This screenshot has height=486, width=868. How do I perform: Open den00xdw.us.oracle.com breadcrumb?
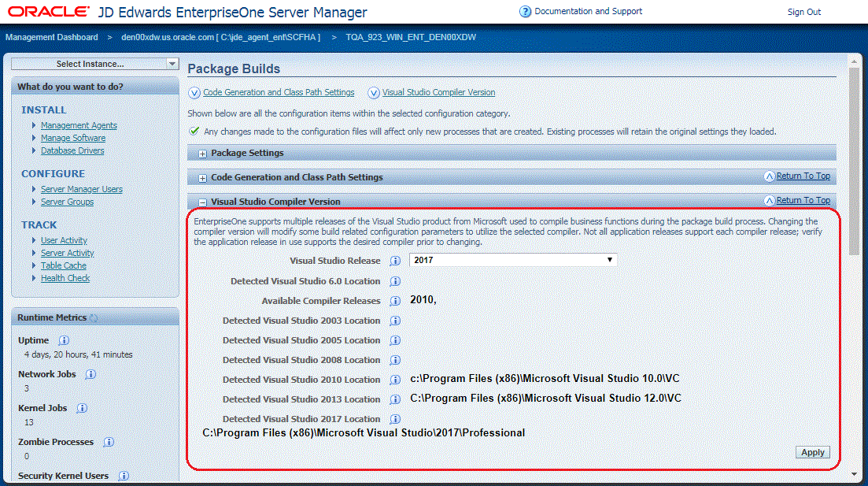pyautogui.click(x=221, y=37)
